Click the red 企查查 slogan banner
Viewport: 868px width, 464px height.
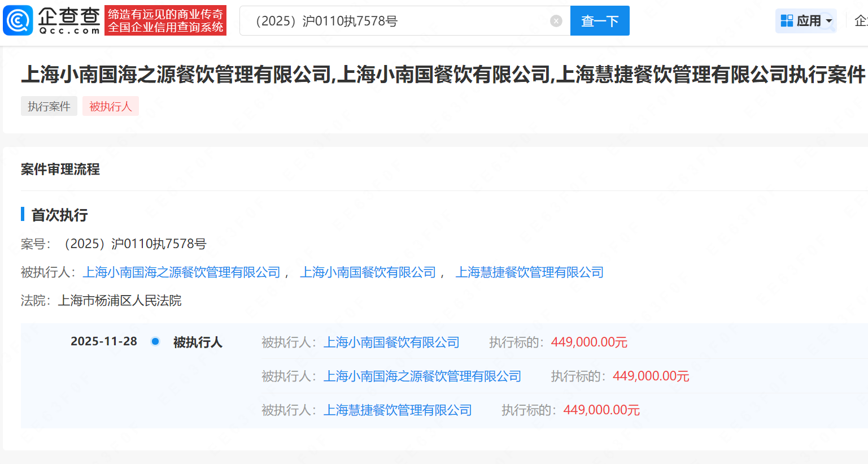coord(165,21)
